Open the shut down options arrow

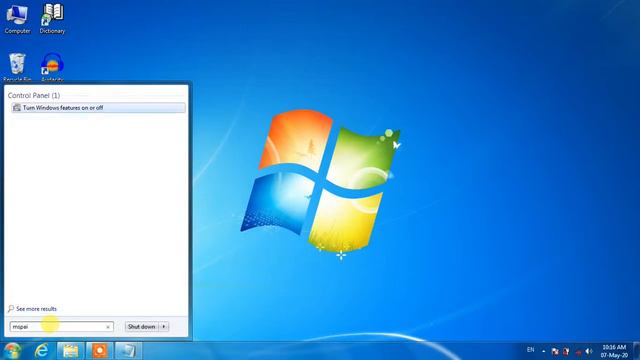point(164,327)
